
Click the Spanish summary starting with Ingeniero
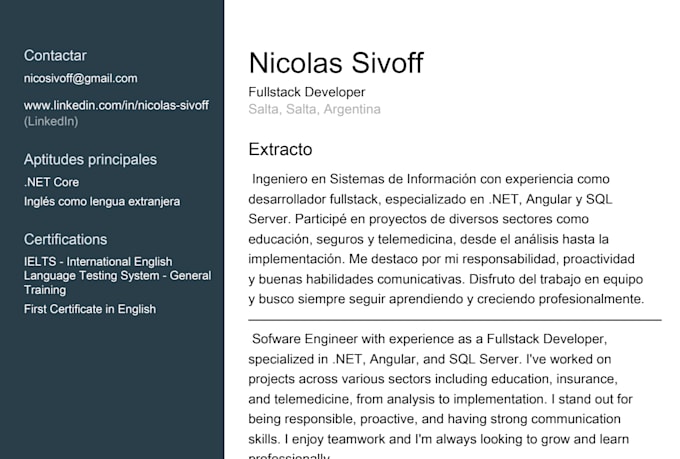(x=446, y=239)
